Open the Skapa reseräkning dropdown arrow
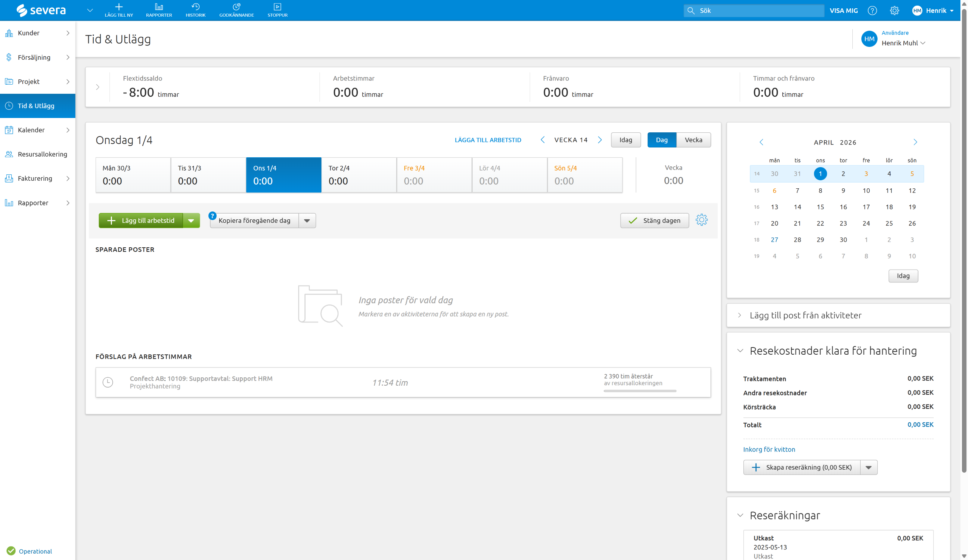 tap(869, 467)
